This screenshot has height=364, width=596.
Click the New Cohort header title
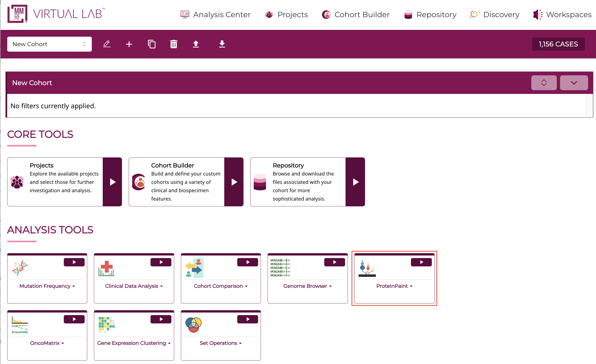click(x=32, y=83)
